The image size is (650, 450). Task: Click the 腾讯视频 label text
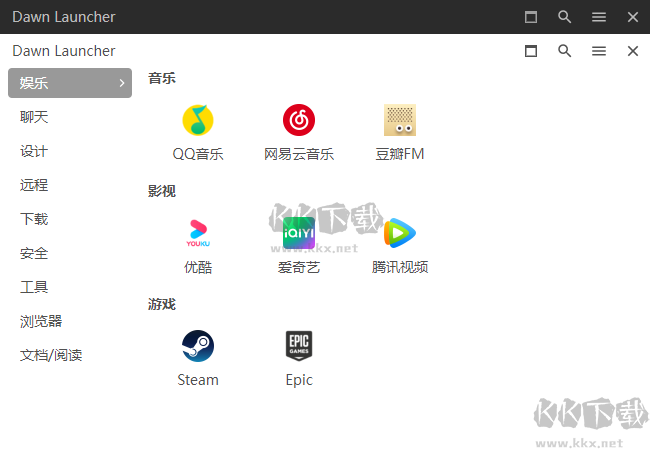400,267
